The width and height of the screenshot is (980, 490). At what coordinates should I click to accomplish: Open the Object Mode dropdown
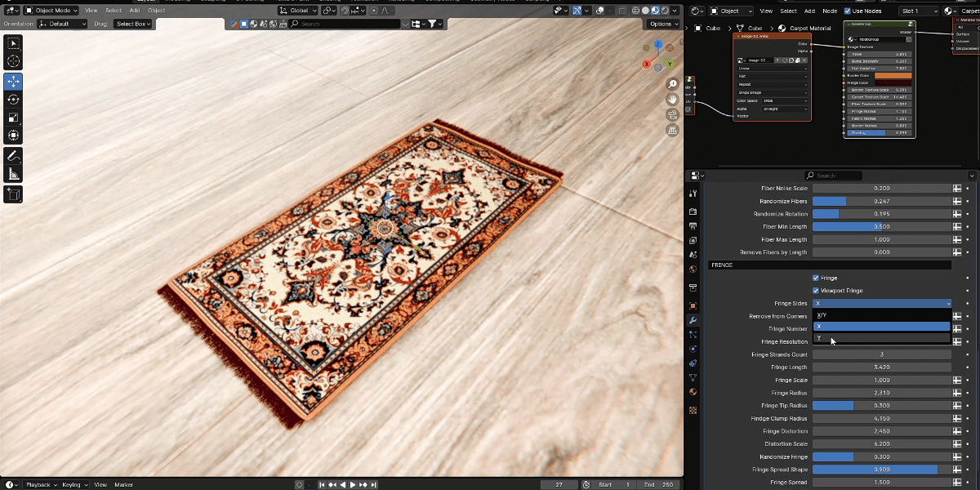coord(51,11)
